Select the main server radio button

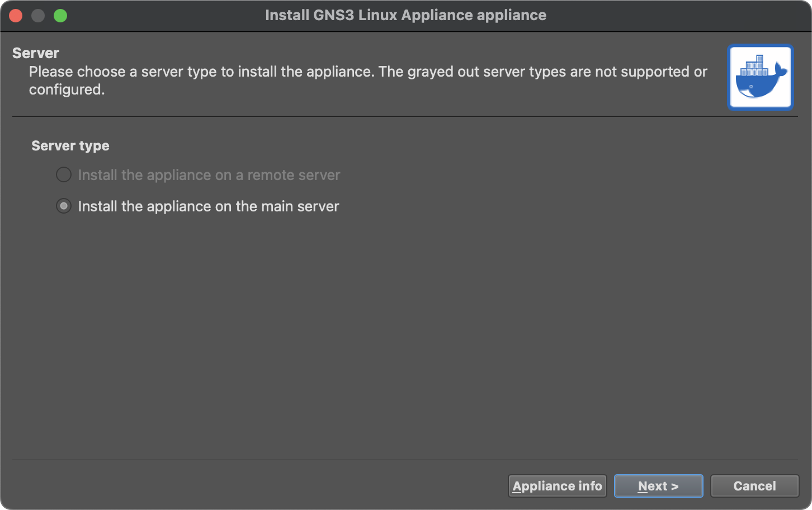point(64,206)
